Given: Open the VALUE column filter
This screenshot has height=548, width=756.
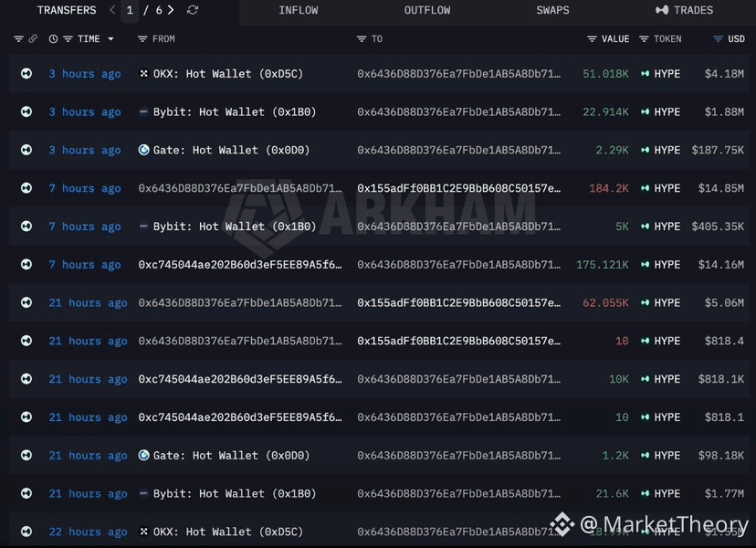Looking at the screenshot, I should [x=592, y=39].
